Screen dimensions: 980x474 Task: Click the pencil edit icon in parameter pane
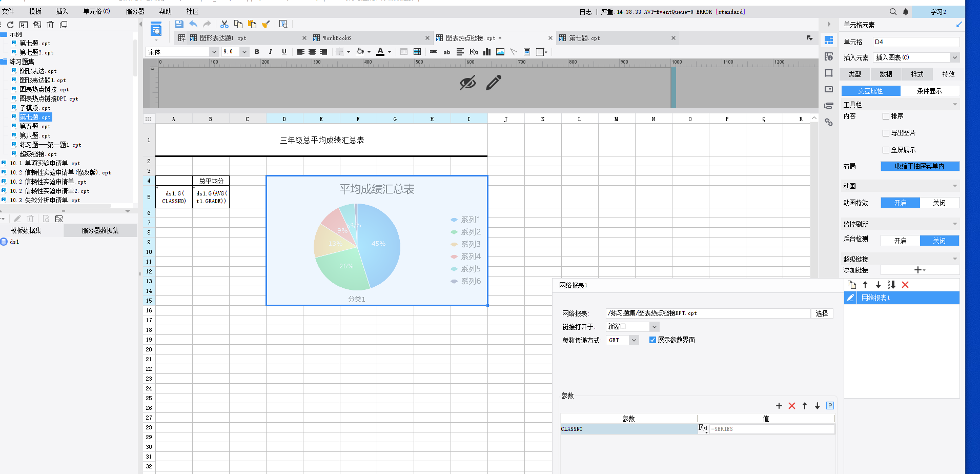(x=494, y=83)
